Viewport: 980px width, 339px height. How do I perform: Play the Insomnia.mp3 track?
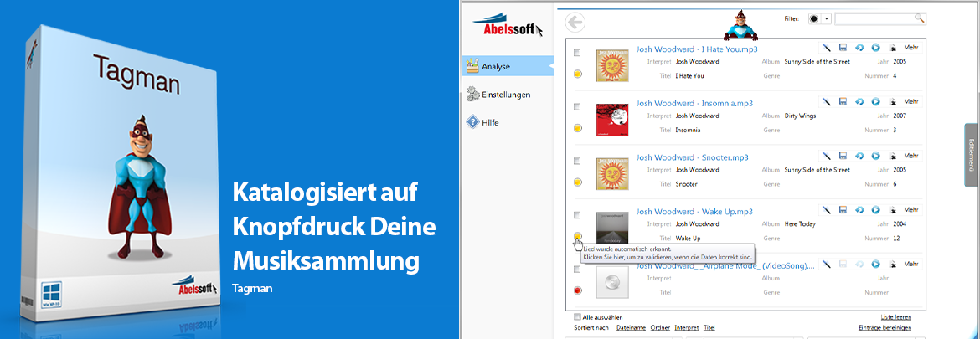(875, 101)
